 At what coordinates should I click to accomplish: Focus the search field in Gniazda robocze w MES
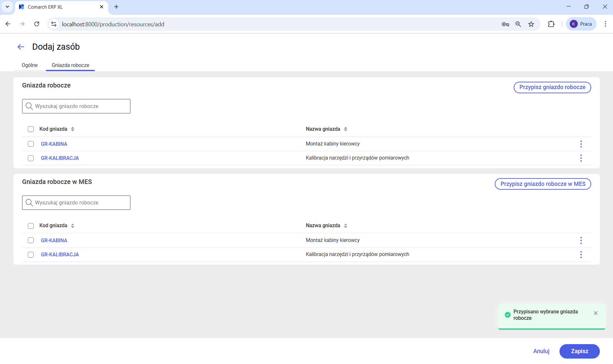[76, 203]
